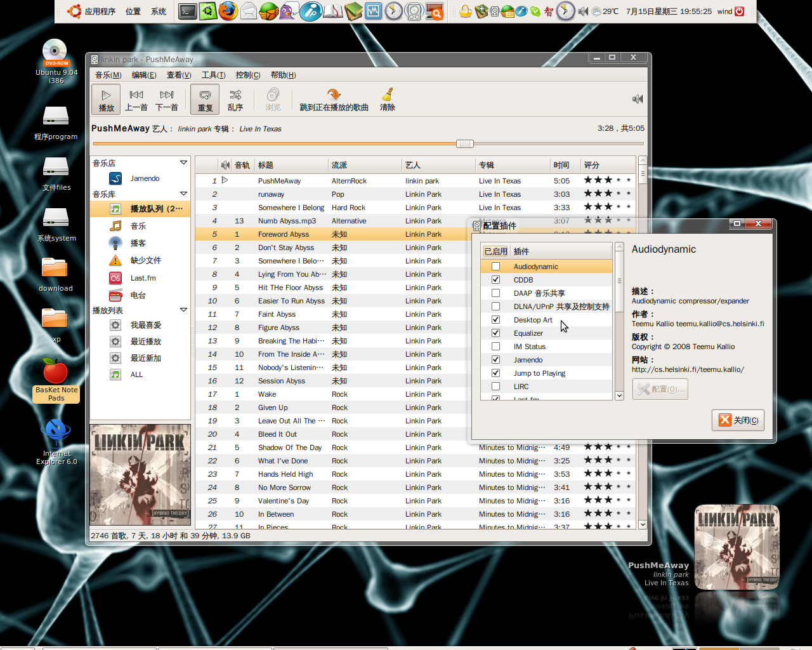Collapse the music library section
This screenshot has height=650, width=812.
tap(183, 194)
